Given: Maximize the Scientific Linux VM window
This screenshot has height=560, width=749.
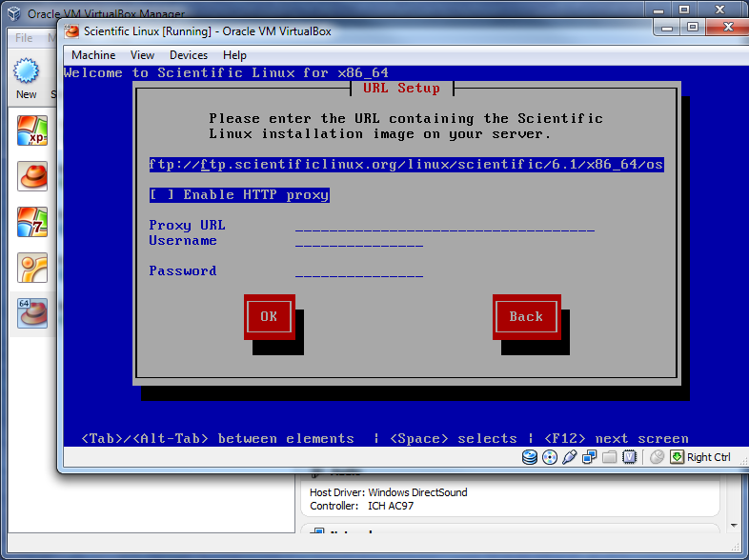Looking at the screenshot, I should pos(693,28).
